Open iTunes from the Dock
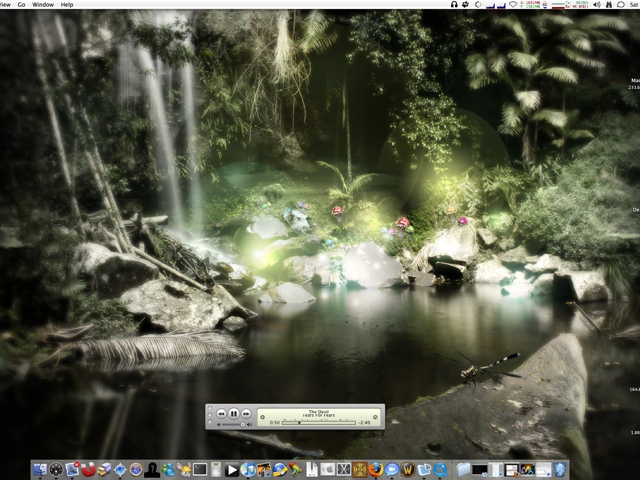Image resolution: width=640 pixels, height=480 pixels. pos(248,470)
